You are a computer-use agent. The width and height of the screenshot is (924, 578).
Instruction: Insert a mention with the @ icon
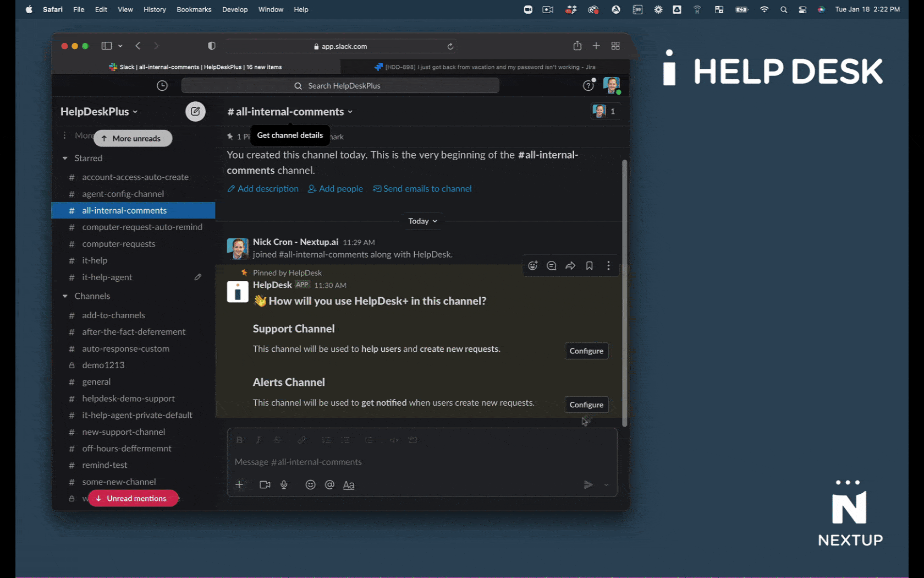(x=329, y=484)
